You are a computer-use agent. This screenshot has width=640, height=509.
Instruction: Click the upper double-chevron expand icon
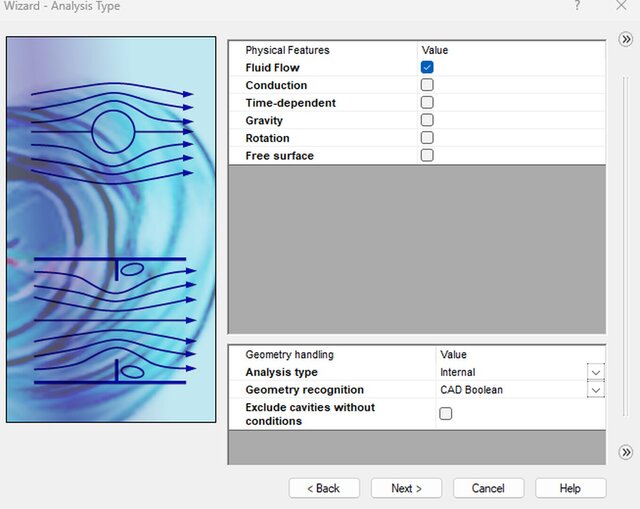click(x=625, y=40)
